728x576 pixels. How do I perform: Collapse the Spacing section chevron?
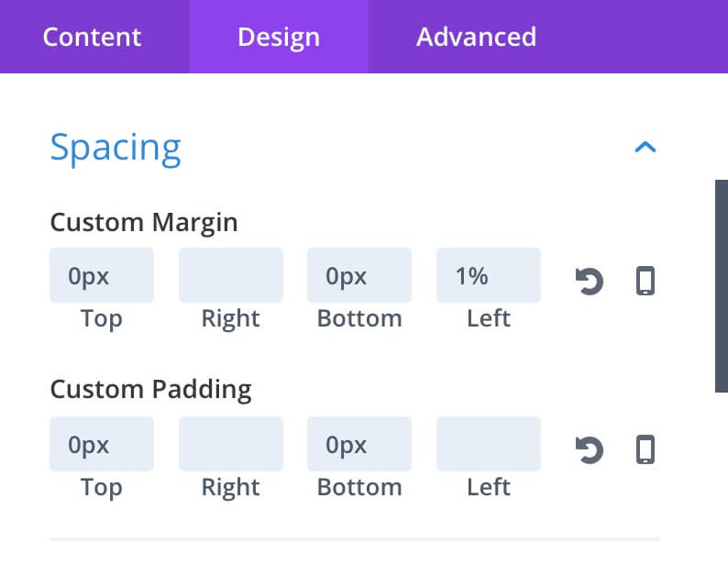point(645,148)
